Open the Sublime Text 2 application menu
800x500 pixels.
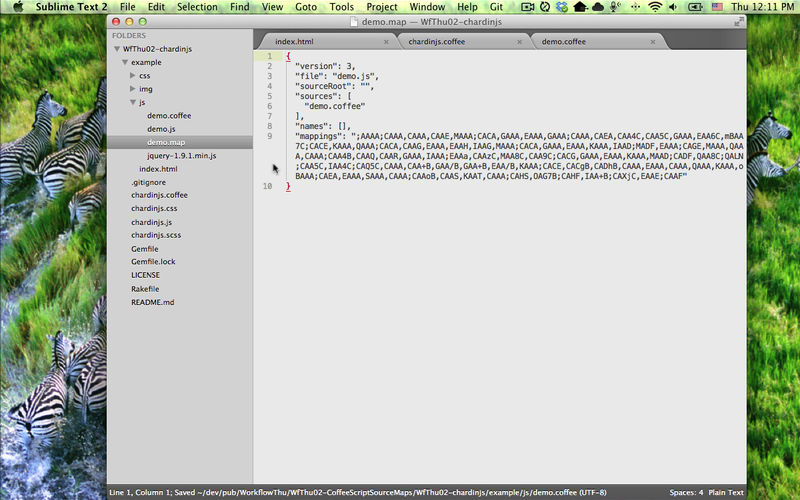pyautogui.click(x=71, y=7)
